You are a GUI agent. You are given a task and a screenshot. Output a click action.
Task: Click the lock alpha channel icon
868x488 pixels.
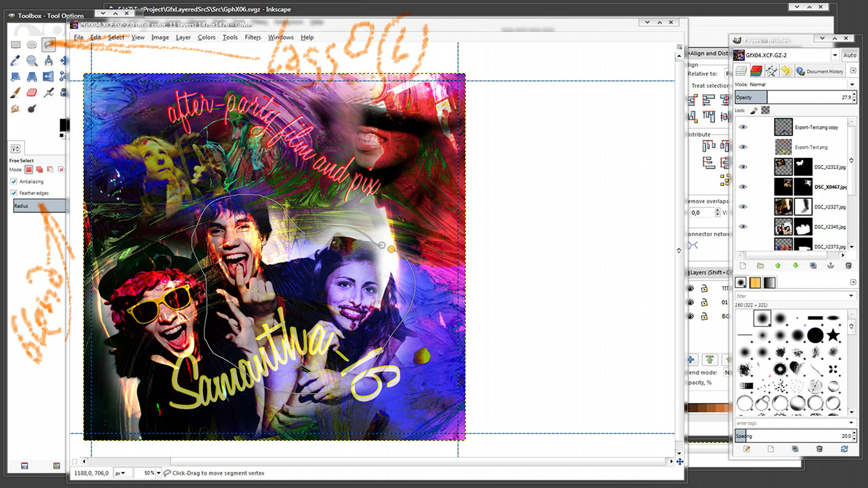pos(764,110)
